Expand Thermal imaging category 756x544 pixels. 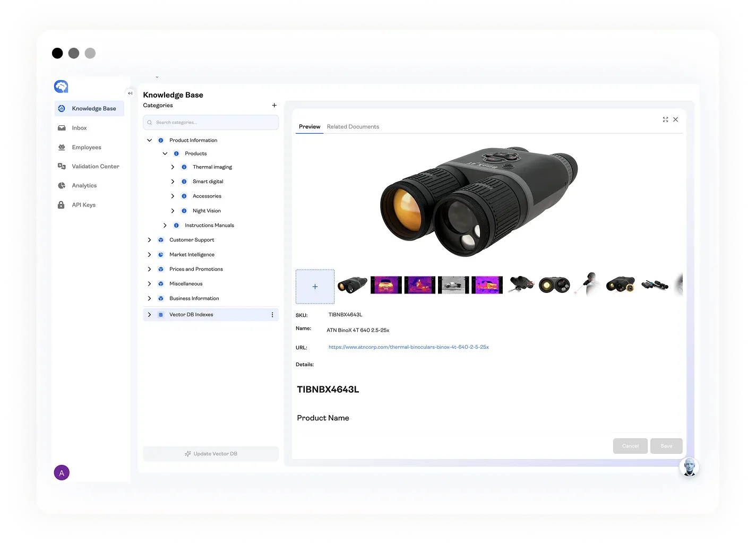pyautogui.click(x=173, y=167)
